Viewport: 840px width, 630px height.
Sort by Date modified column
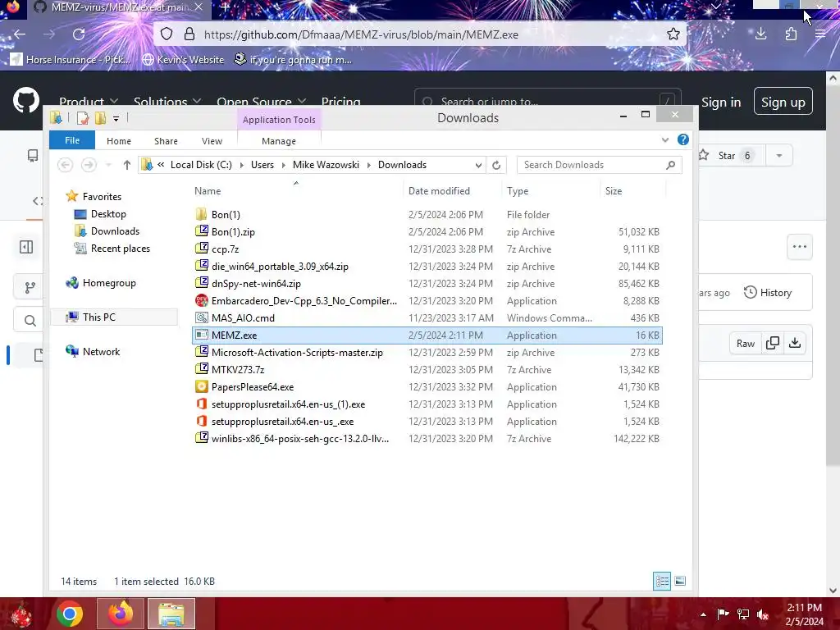[x=439, y=190]
